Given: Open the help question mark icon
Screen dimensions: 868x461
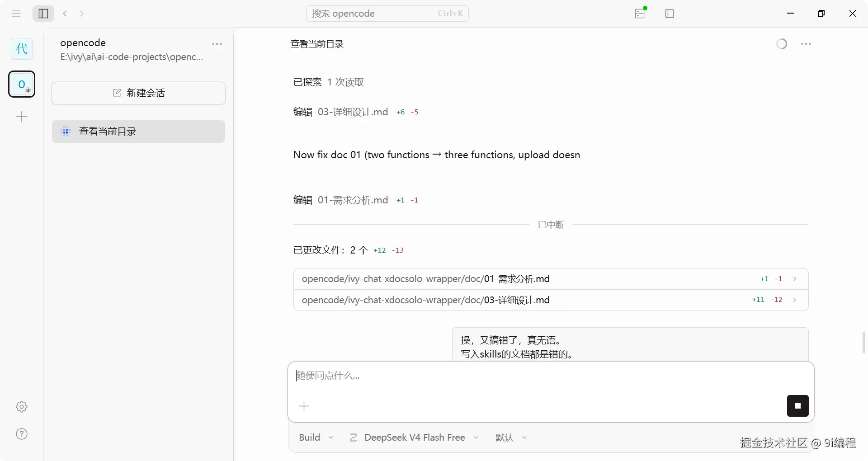Looking at the screenshot, I should tap(22, 434).
